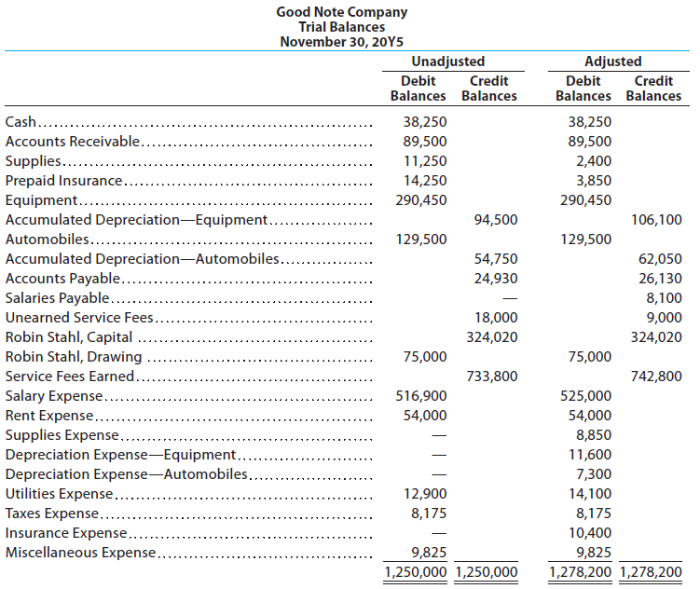
Task: Select the Accounts Receivable row label
Action: click(x=72, y=142)
